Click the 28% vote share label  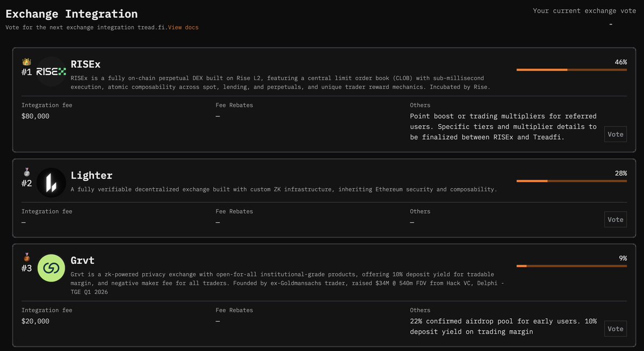point(620,174)
